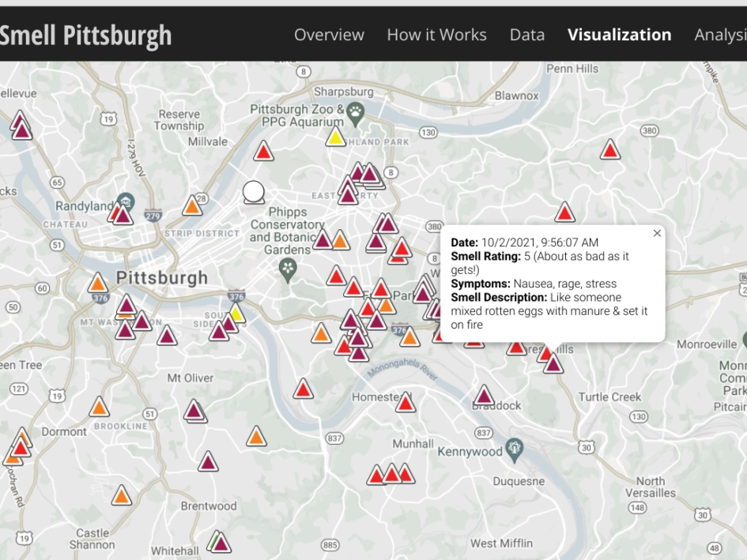Click the popup Date line text
747x560 pixels.
[525, 242]
